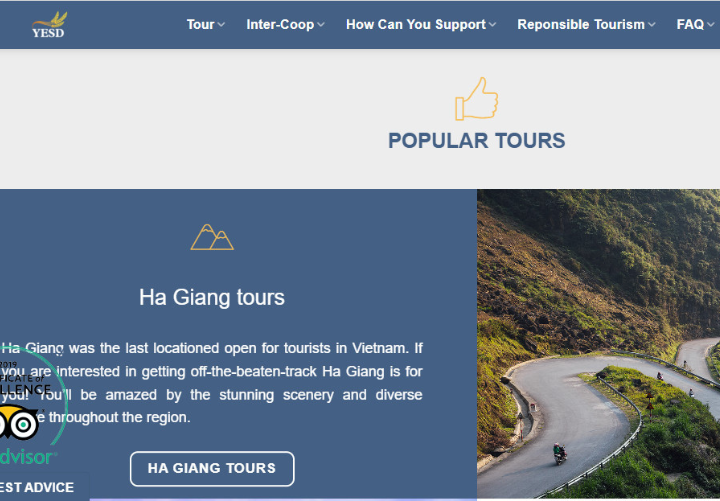
Task: Click the HA GIANG TOURS button
Action: [x=212, y=468]
